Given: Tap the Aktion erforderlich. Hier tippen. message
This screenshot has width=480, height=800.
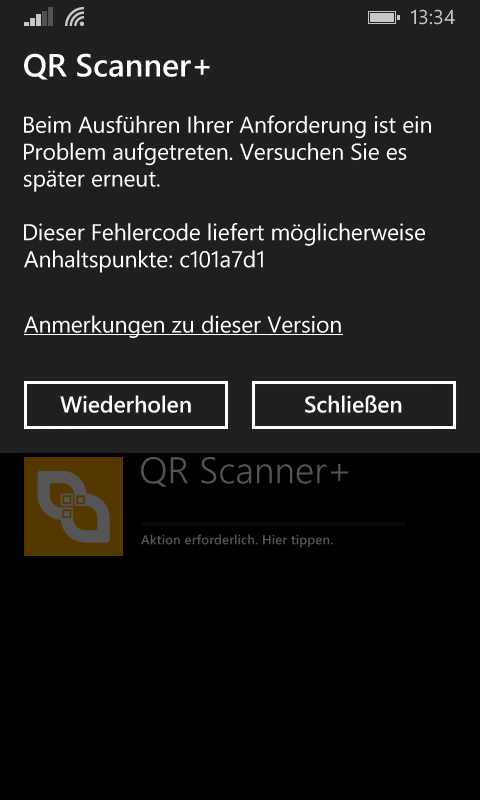Looking at the screenshot, I should pyautogui.click(x=237, y=540).
